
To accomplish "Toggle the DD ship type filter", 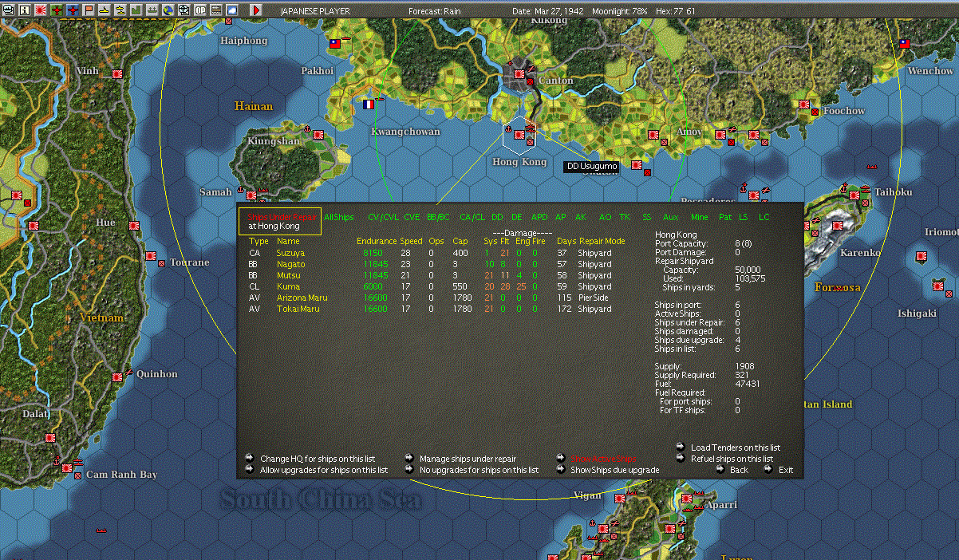I will click(497, 217).
